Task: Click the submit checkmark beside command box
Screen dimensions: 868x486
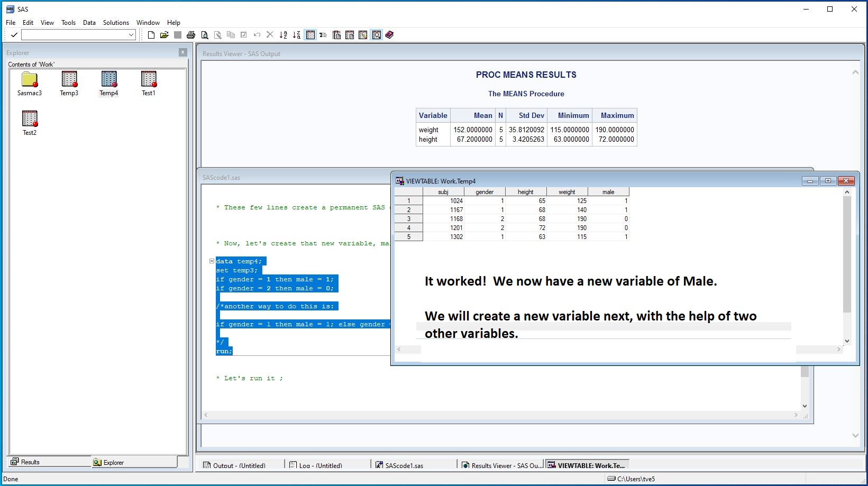Action: [x=14, y=35]
